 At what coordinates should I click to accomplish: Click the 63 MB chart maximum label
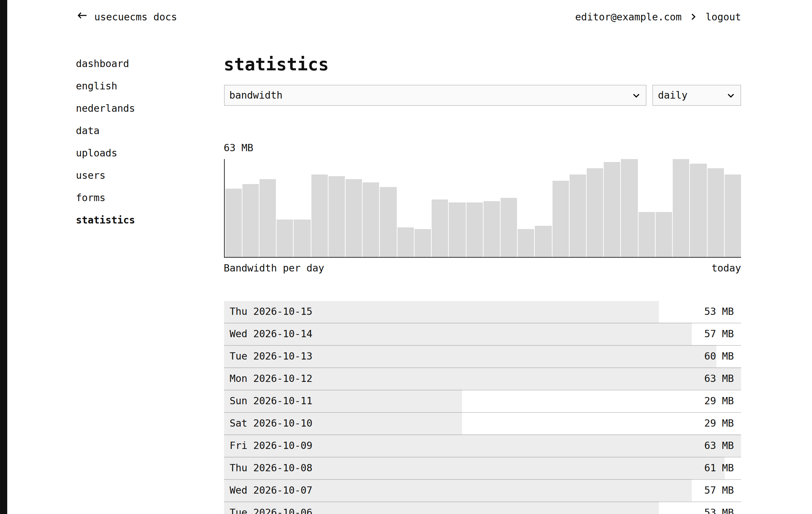point(238,148)
